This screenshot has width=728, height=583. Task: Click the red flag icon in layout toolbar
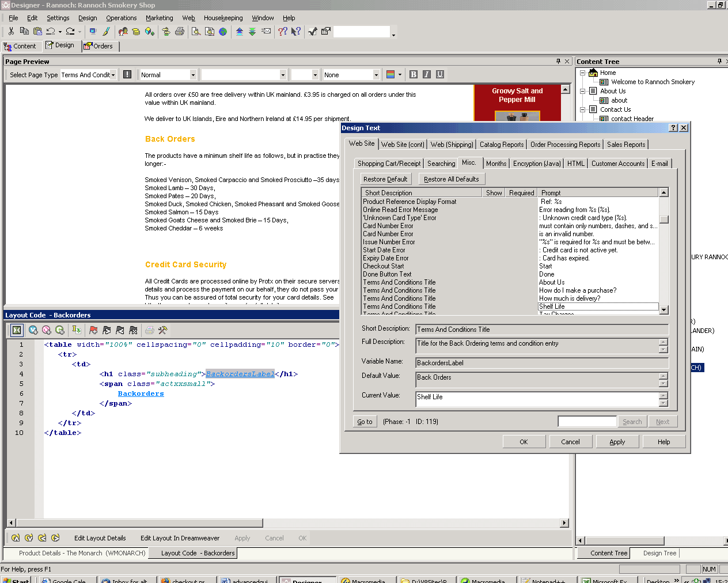pyautogui.click(x=93, y=330)
